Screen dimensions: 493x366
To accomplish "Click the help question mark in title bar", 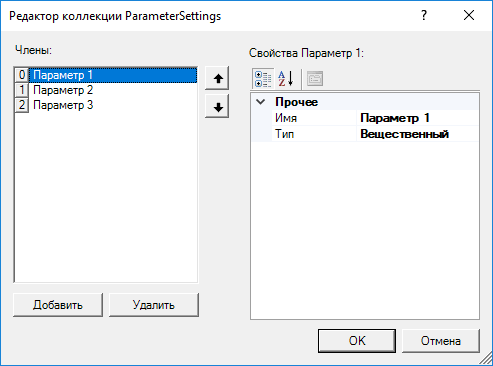I will click(423, 15).
